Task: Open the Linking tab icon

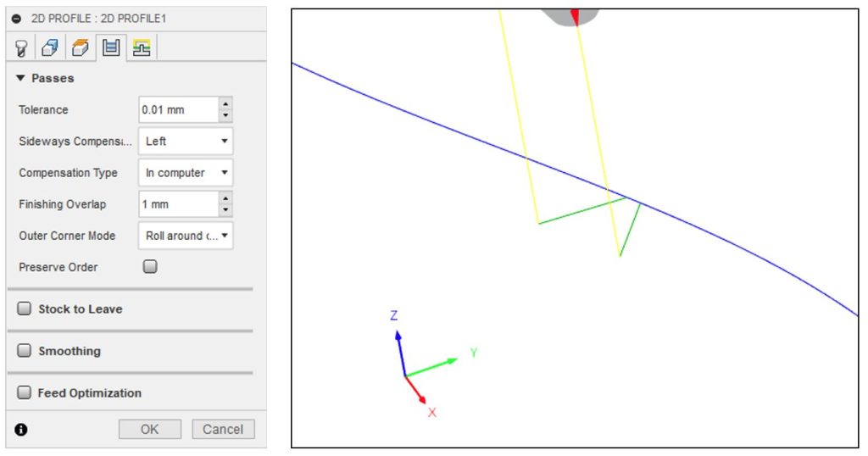Action: (x=141, y=49)
